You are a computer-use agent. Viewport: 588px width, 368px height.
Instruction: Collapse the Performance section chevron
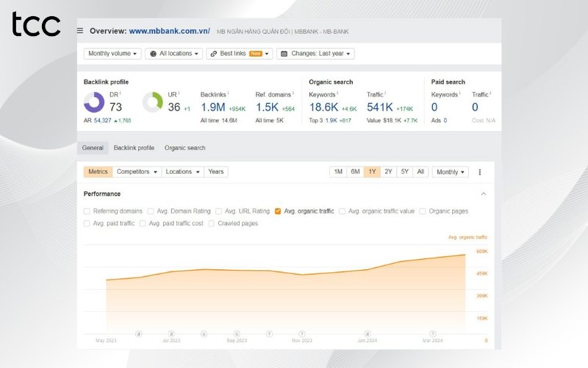point(484,194)
